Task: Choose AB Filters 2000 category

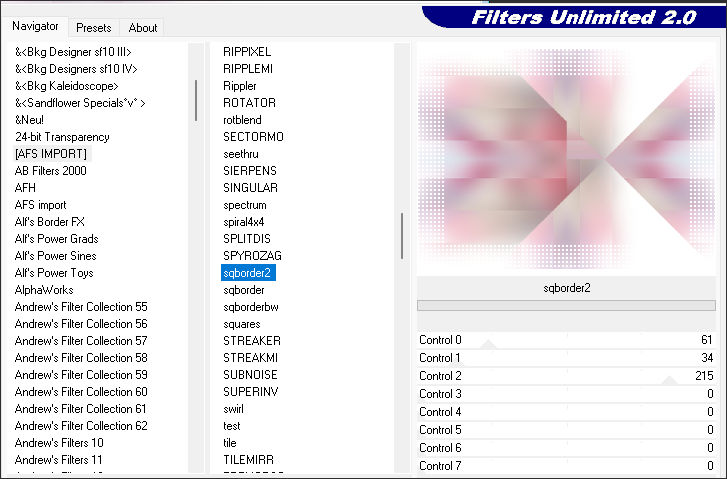Action: click(51, 171)
